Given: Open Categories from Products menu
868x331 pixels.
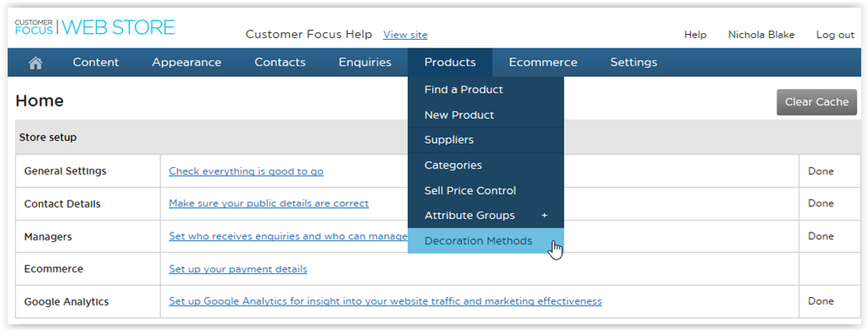Looking at the screenshot, I should coord(486,165).
